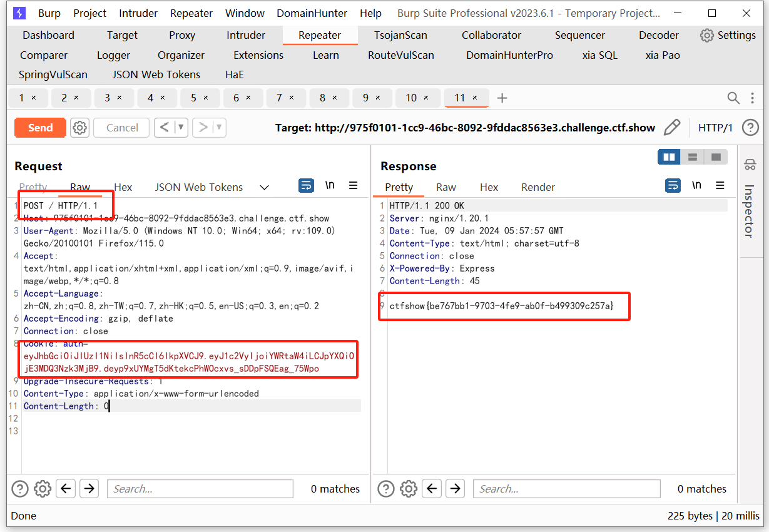The height and width of the screenshot is (532, 769).
Task: Open Repeater tabs options kebab menu
Action: tap(753, 98)
